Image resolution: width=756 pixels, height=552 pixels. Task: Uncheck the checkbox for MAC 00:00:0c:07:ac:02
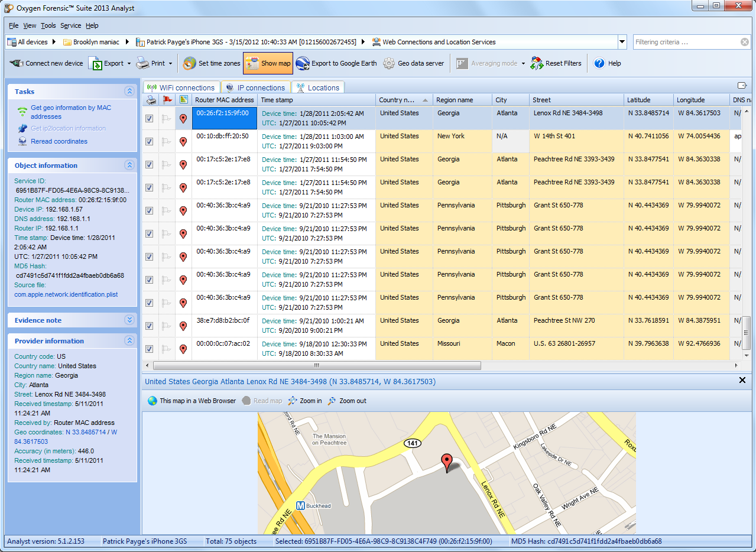point(149,349)
